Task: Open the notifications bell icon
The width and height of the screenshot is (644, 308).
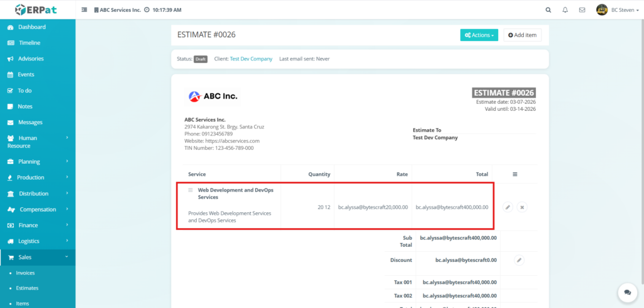Action: (x=565, y=10)
